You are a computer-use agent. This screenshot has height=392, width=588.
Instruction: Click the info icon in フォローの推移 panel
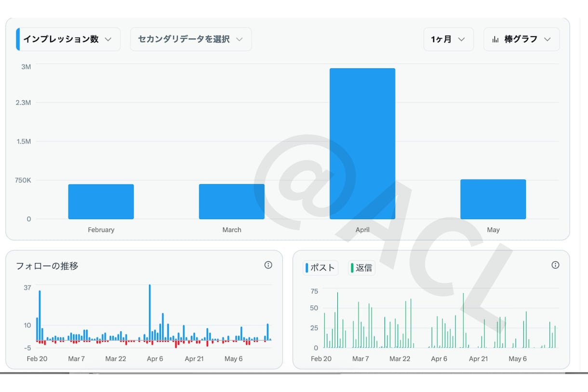click(x=268, y=265)
